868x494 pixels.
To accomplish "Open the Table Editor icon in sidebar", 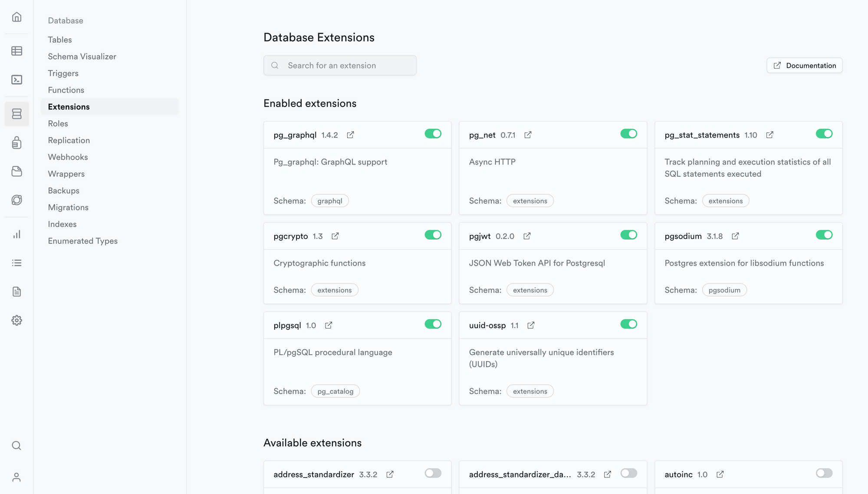I will click(16, 51).
